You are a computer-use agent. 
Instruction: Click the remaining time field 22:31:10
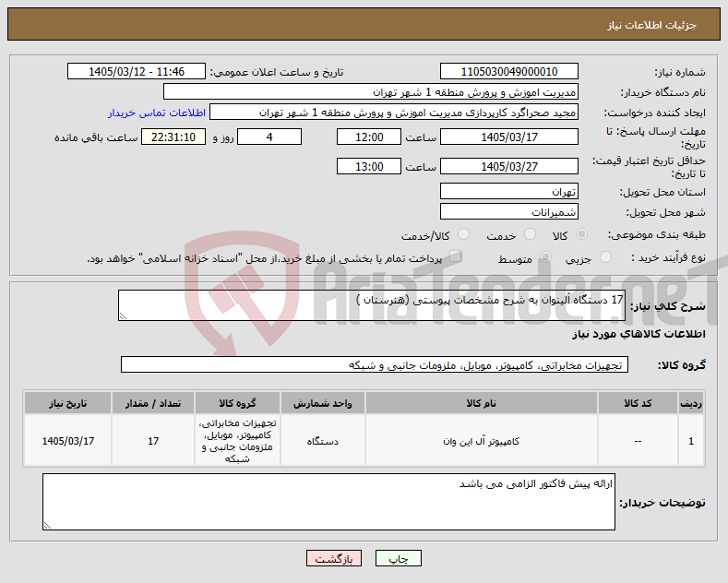point(173,137)
